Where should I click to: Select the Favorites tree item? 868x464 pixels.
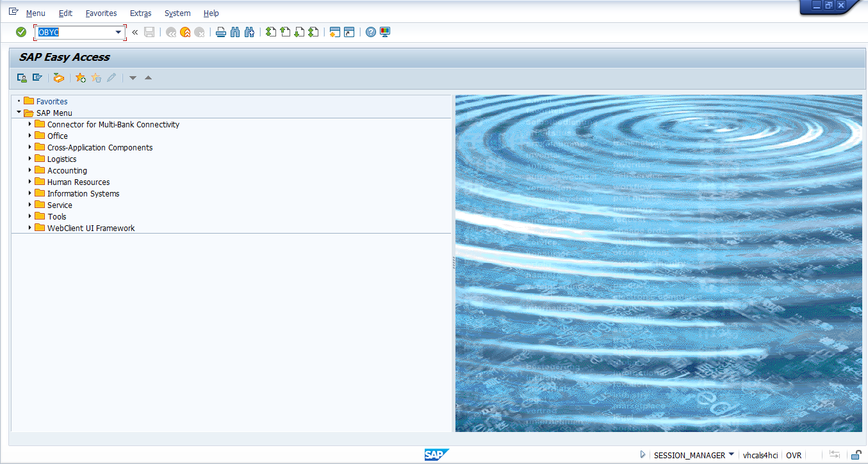click(52, 101)
